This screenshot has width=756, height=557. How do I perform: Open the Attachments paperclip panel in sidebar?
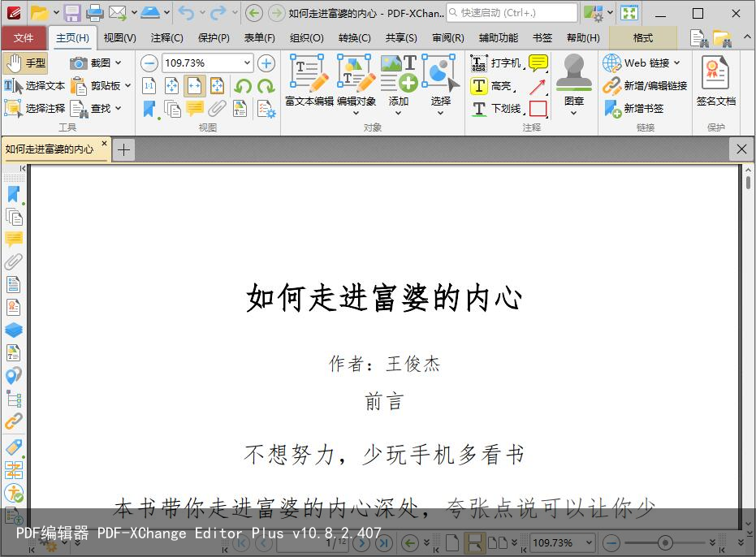point(14,262)
